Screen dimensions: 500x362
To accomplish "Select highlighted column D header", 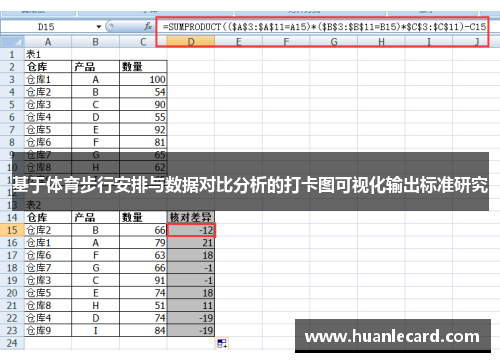I will point(191,42).
